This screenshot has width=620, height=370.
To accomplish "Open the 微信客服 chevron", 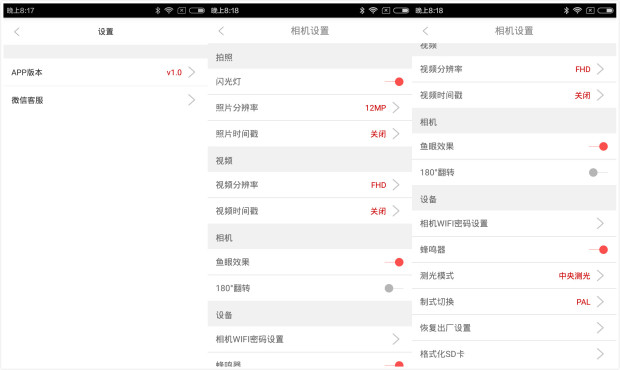I will [192, 100].
